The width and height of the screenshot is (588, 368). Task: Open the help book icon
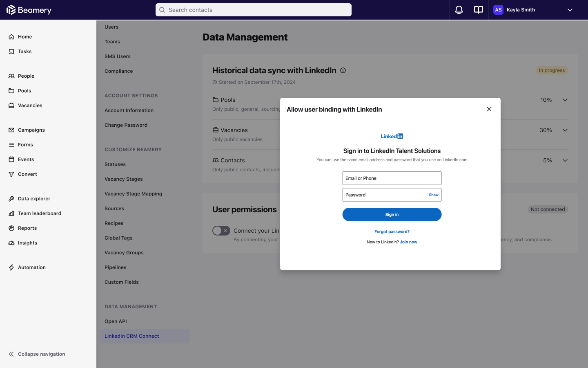click(479, 10)
